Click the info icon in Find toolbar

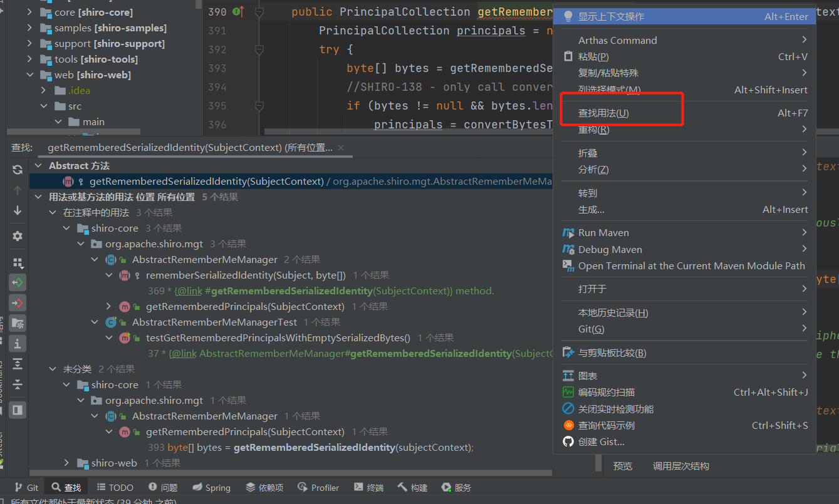[18, 343]
